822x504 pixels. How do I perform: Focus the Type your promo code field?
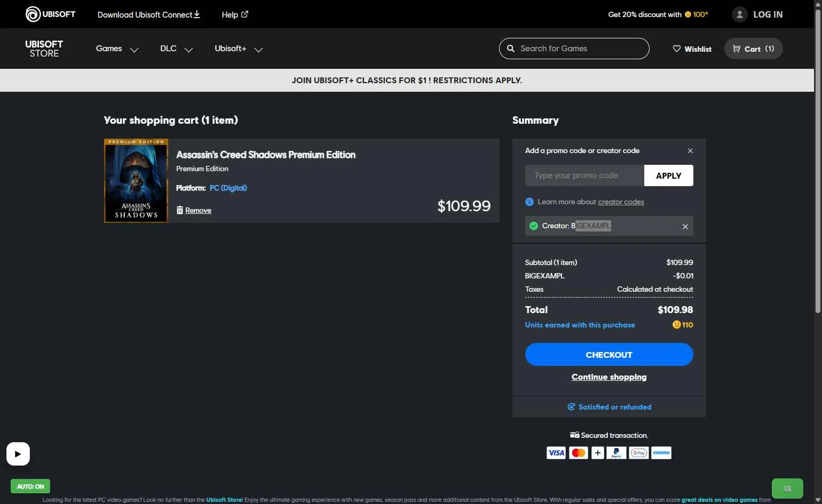(x=584, y=175)
